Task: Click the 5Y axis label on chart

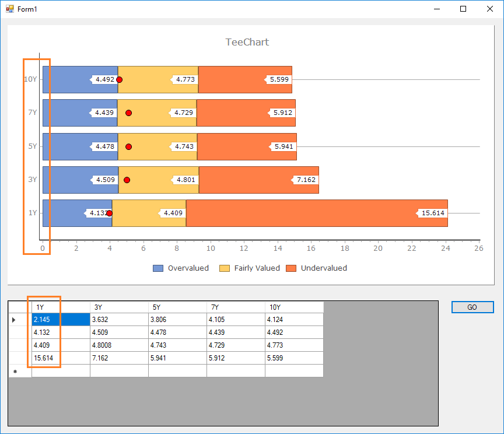Action: pyautogui.click(x=33, y=146)
